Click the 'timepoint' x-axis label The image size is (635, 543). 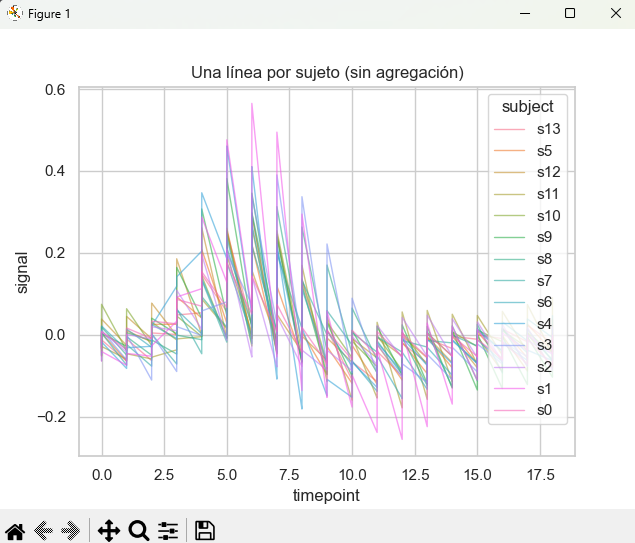coord(326,496)
